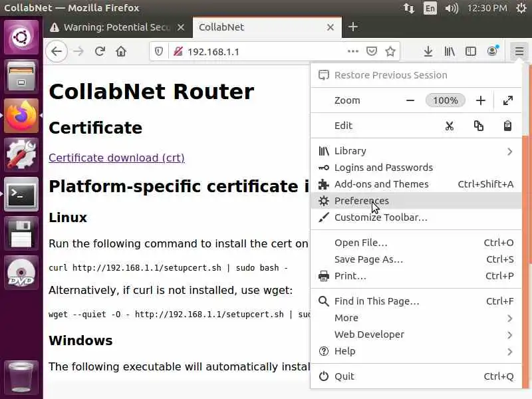This screenshot has height=399, width=532.
Task: Close the hamburger application menu button
Action: pos(519,52)
